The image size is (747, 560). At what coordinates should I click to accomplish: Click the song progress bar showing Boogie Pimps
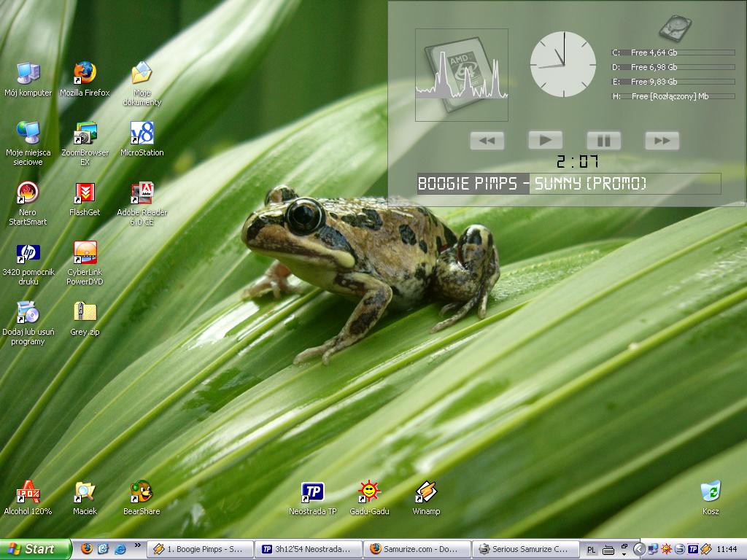568,184
